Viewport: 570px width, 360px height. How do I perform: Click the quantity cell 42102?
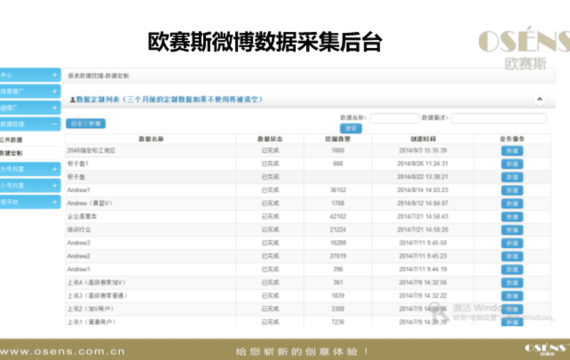(x=338, y=216)
